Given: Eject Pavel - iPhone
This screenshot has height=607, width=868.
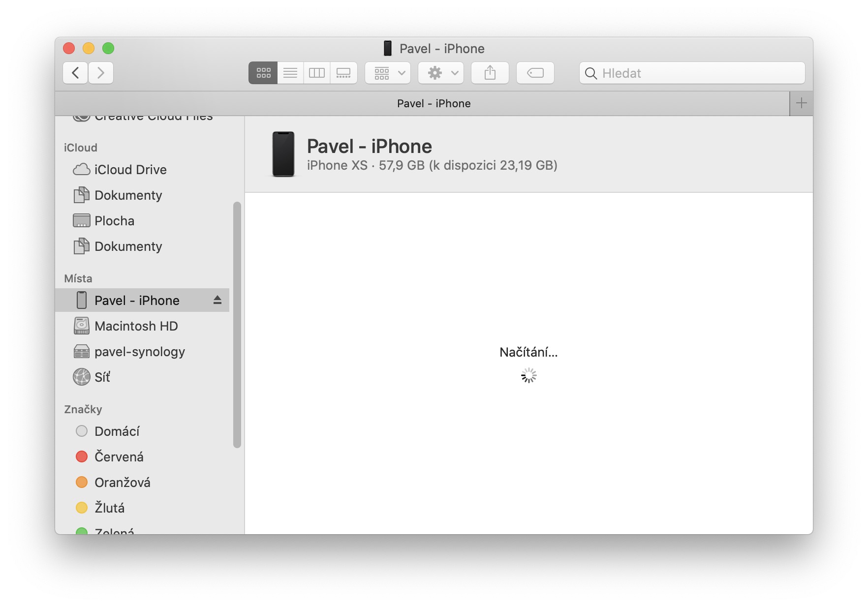Looking at the screenshot, I should (217, 300).
